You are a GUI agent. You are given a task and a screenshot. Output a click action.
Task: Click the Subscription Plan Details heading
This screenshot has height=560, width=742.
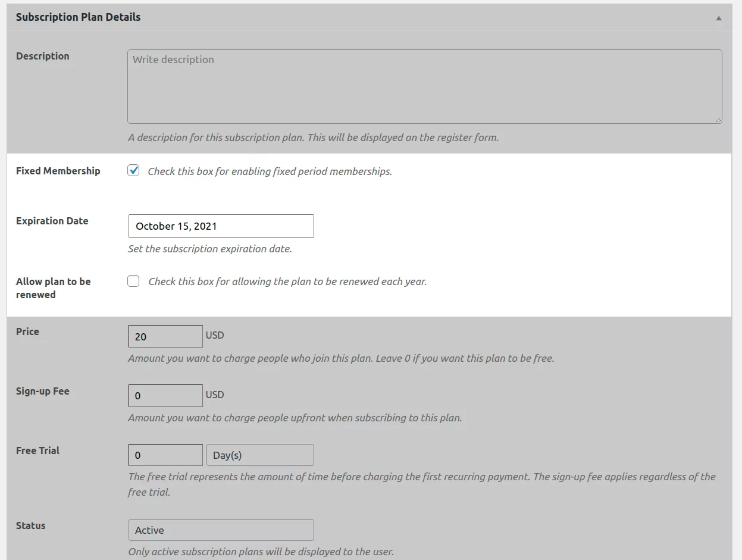(x=79, y=17)
